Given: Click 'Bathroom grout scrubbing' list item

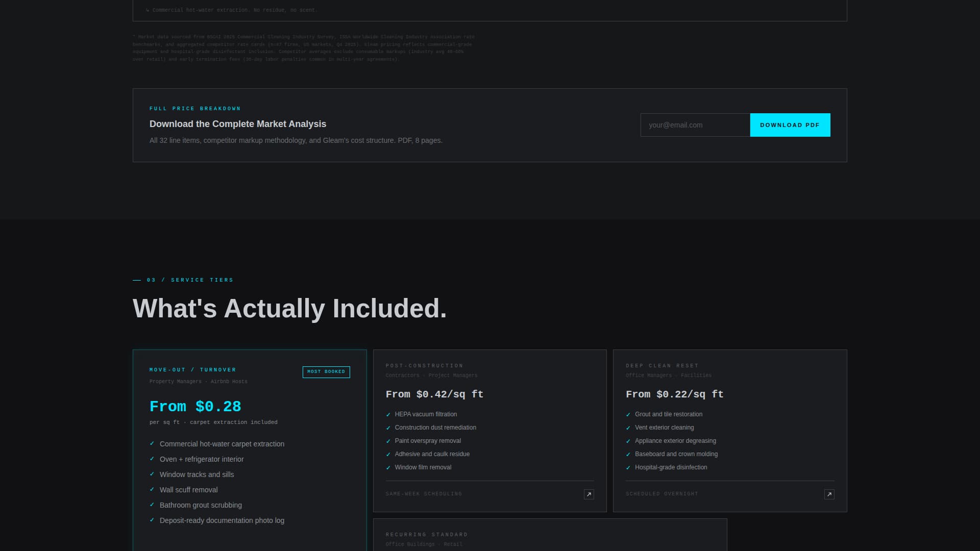Looking at the screenshot, I should (201, 505).
